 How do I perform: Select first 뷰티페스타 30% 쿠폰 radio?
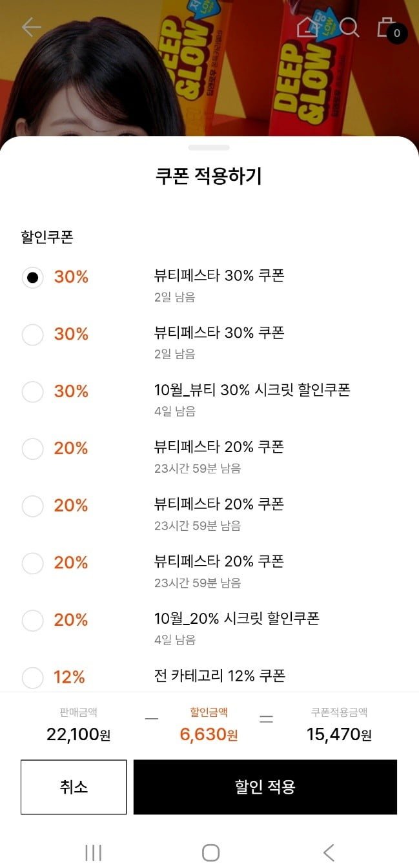coord(32,278)
